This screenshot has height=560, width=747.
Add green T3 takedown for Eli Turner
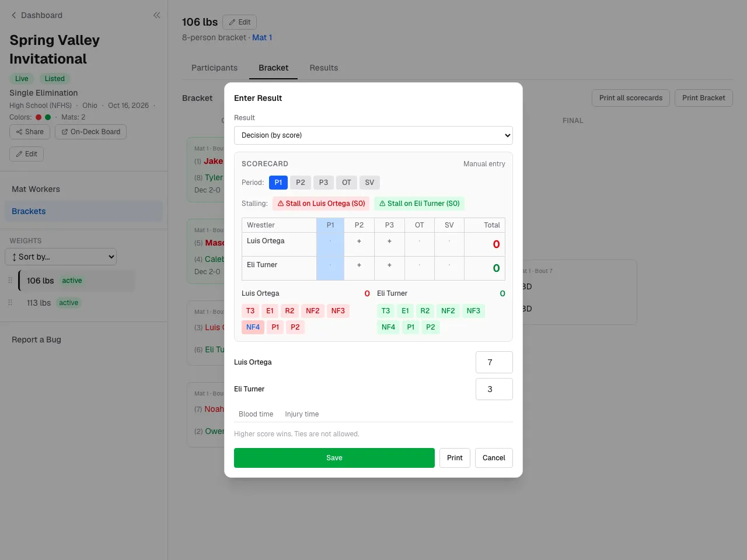pyautogui.click(x=386, y=311)
